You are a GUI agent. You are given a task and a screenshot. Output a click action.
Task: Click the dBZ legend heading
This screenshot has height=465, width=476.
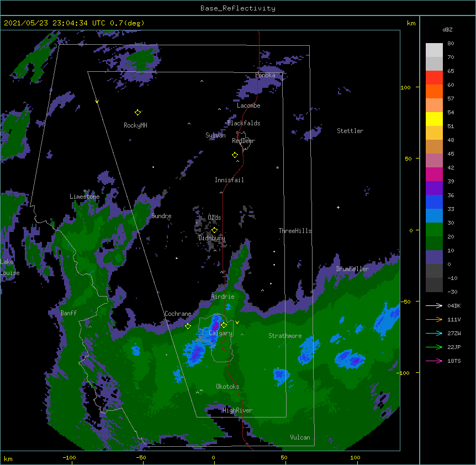coord(447,30)
